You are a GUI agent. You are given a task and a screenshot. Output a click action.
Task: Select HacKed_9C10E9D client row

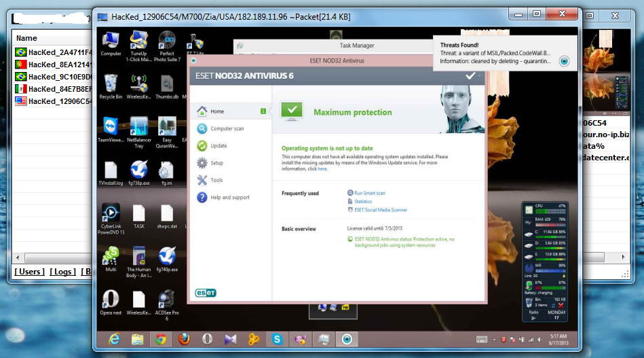(x=53, y=77)
